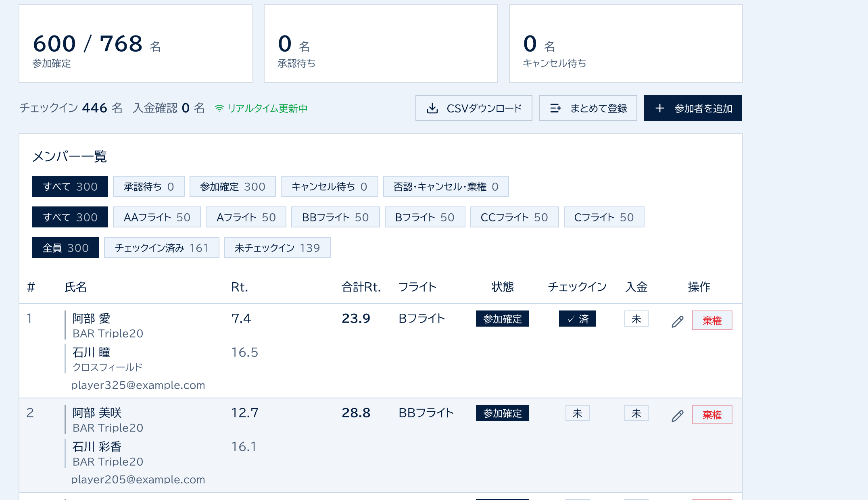Image resolution: width=868 pixels, height=500 pixels.
Task: Show 未チェックイン 139 members
Action: coord(278,248)
